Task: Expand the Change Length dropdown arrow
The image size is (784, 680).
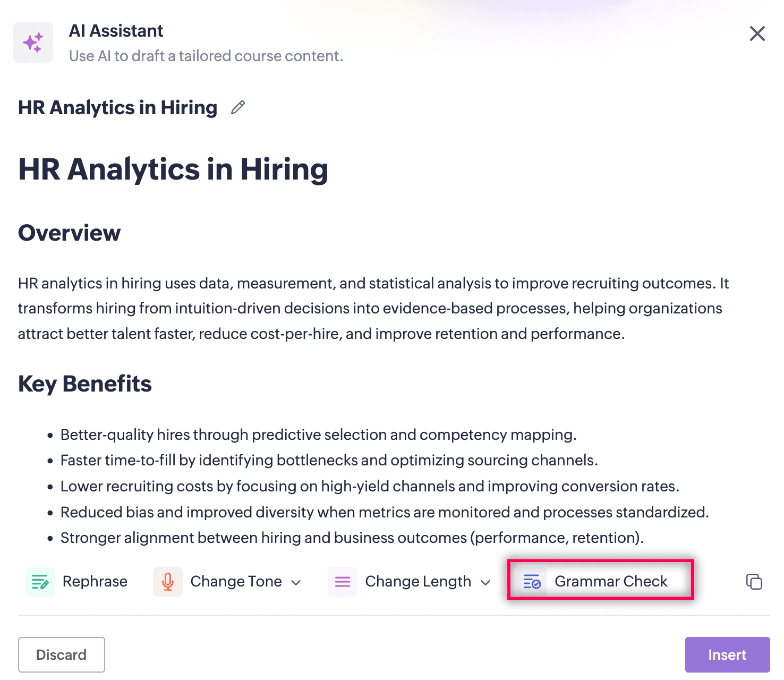Action: point(485,583)
